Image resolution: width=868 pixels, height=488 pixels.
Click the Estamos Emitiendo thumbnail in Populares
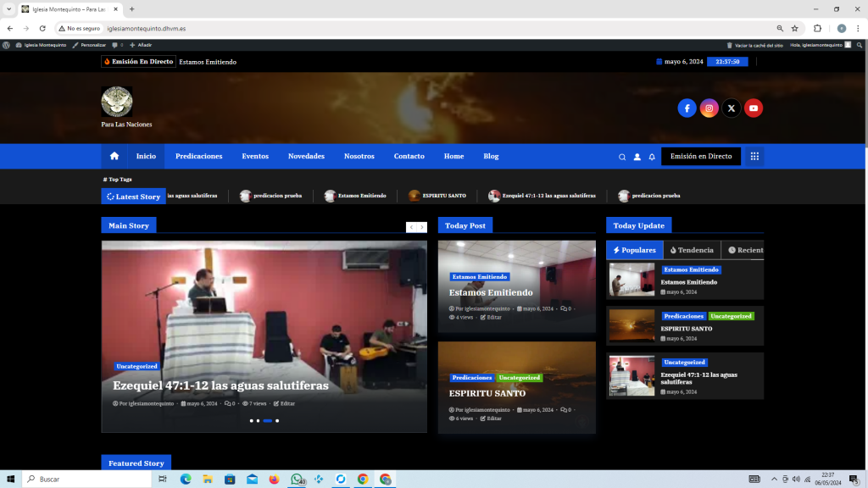point(632,280)
